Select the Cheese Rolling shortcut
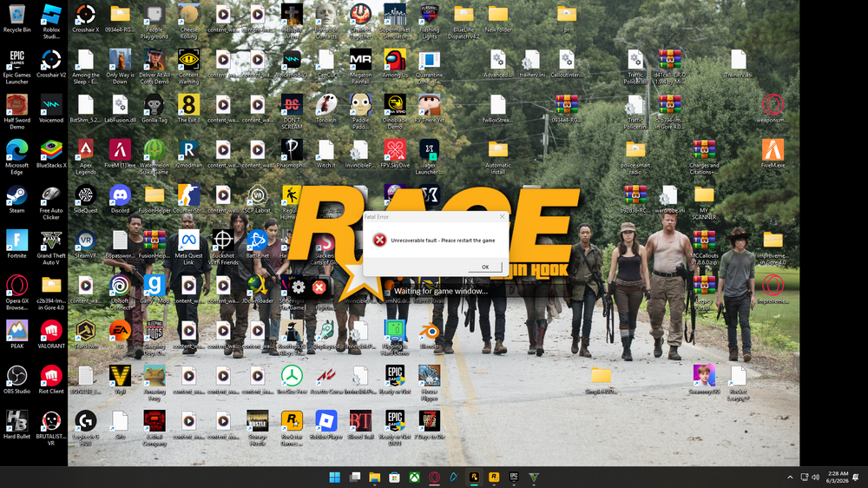The width and height of the screenshot is (868, 488). pyautogui.click(x=188, y=23)
